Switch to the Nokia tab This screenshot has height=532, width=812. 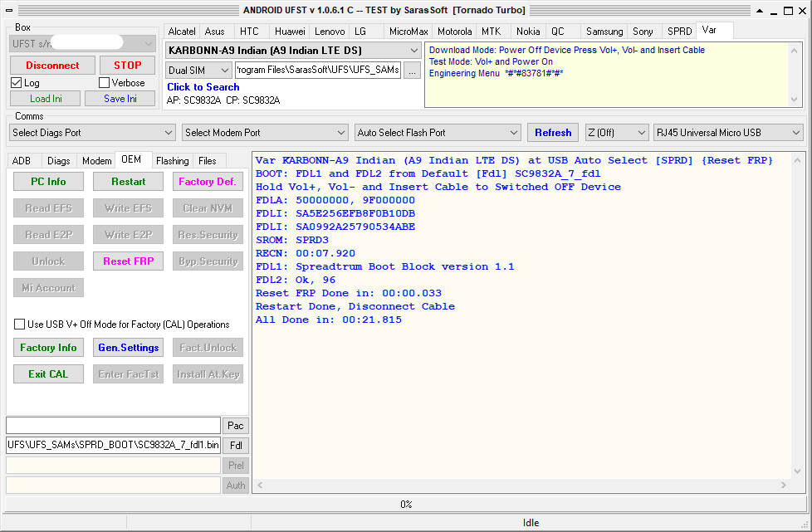coord(528,32)
